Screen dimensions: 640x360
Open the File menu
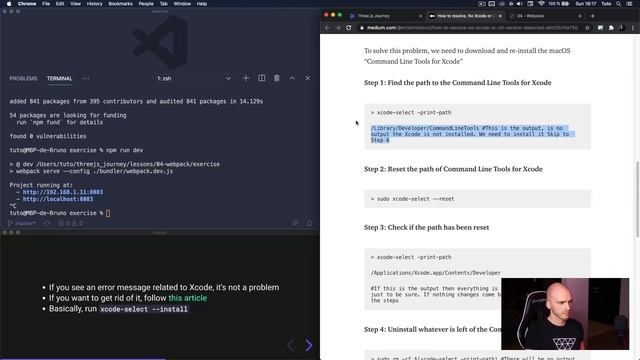[x=46, y=4]
